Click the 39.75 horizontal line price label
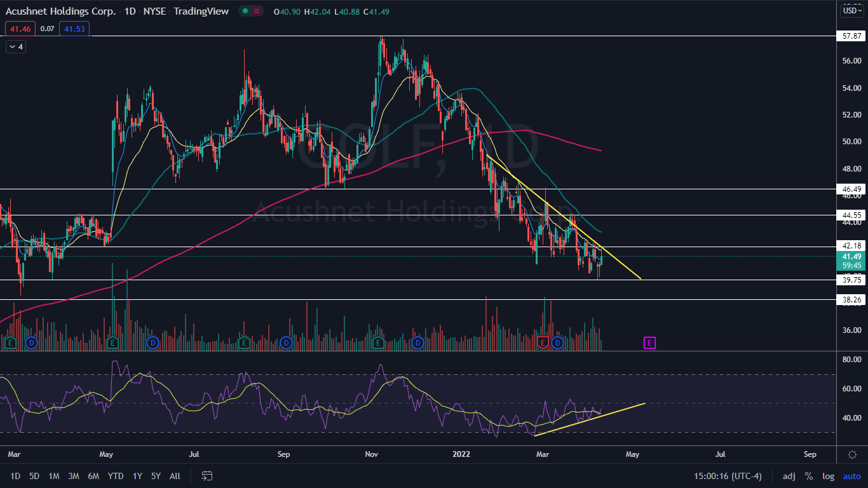The width and height of the screenshot is (868, 488). pyautogui.click(x=851, y=280)
